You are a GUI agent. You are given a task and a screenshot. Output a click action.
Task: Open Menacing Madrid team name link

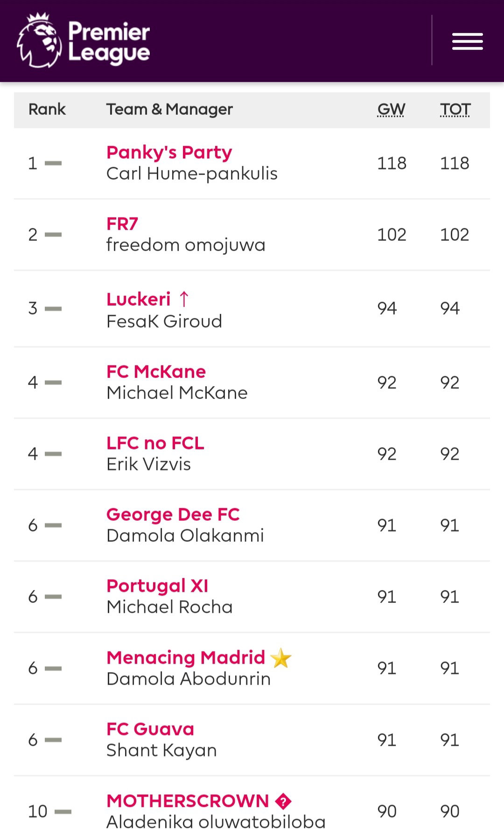pyautogui.click(x=186, y=658)
